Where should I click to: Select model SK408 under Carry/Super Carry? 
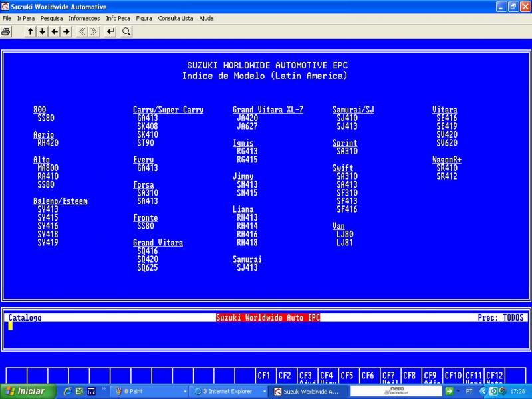click(148, 126)
